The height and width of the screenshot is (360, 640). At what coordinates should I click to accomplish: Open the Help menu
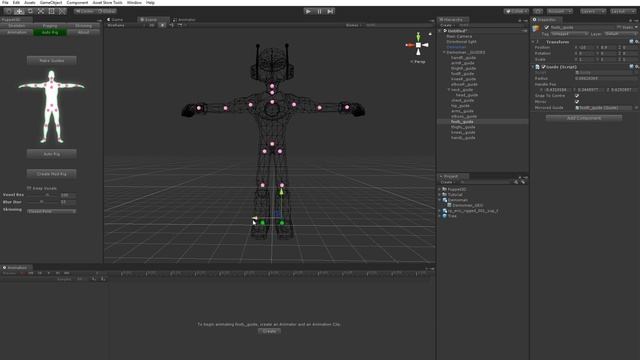click(150, 2)
